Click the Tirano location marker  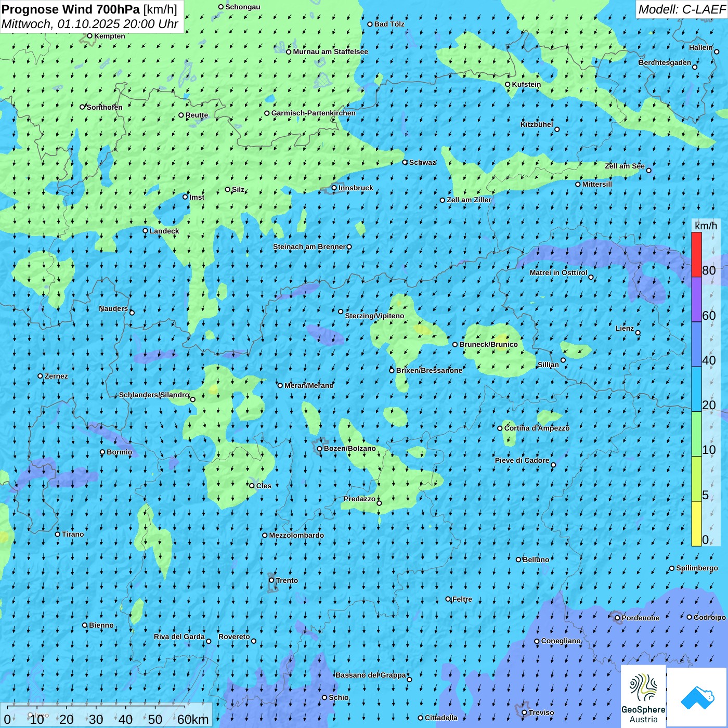coord(58,534)
